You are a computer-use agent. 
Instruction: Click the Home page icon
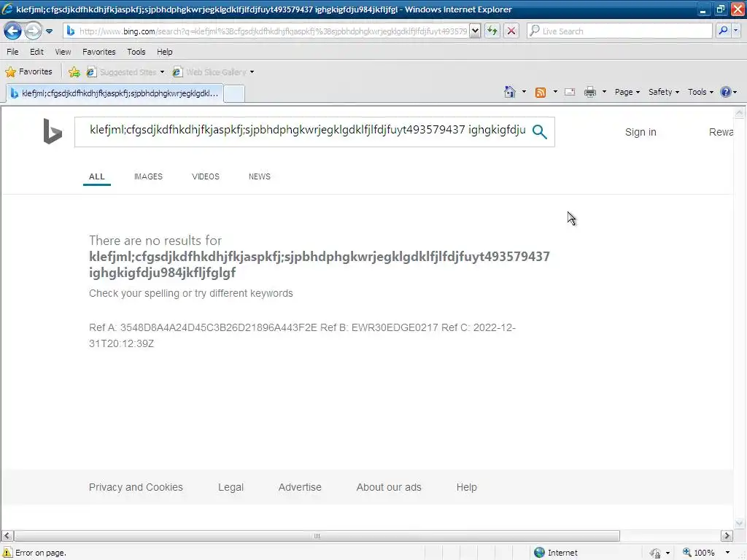click(x=510, y=92)
